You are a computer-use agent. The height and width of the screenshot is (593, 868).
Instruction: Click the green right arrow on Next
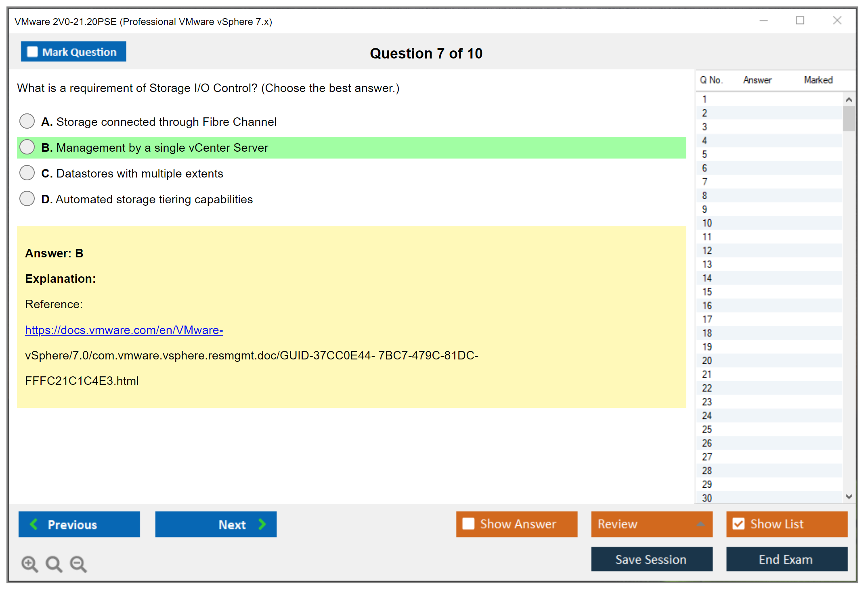coord(262,524)
